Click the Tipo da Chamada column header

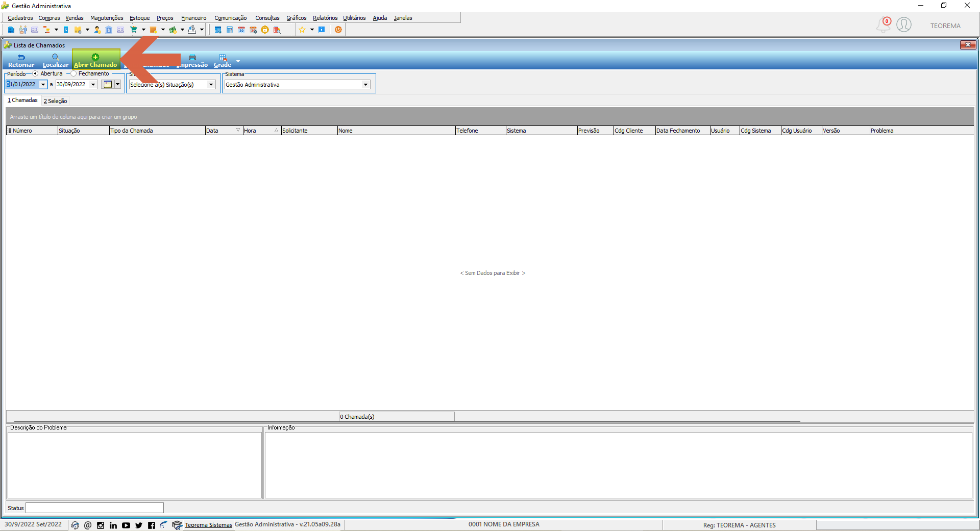(157, 131)
